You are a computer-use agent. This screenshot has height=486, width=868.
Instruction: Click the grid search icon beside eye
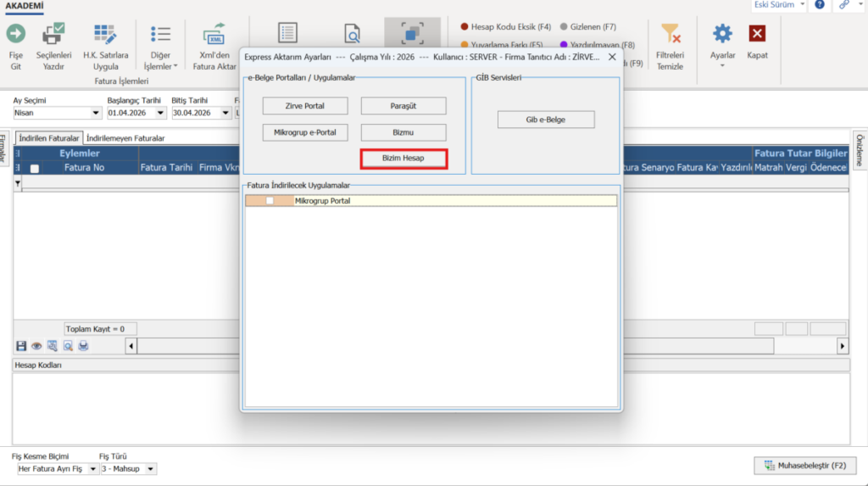point(52,346)
